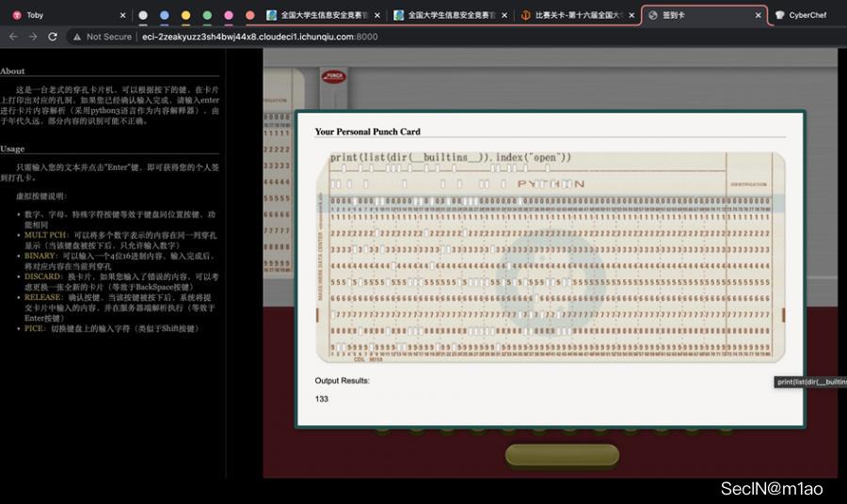Click the olive release bar button

563,455
